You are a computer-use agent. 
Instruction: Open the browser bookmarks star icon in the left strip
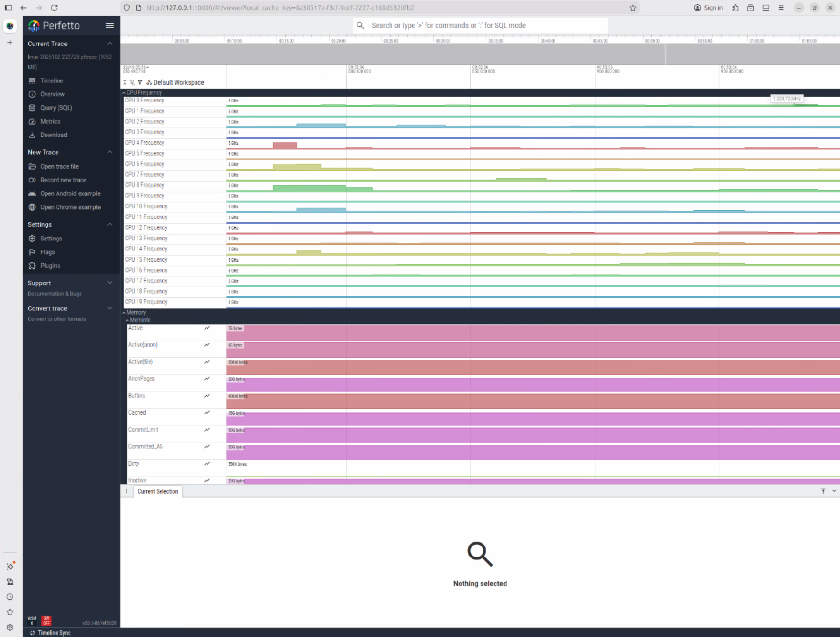pyautogui.click(x=10, y=612)
